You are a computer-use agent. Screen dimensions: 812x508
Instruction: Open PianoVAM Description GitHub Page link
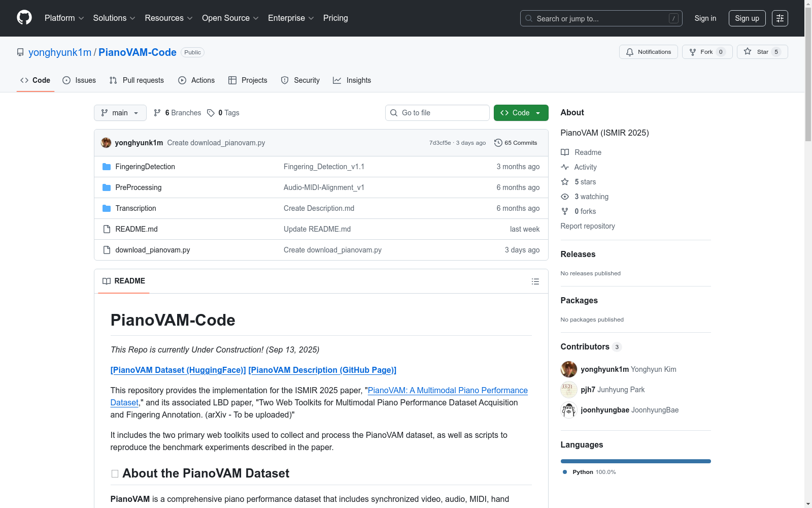(322, 370)
